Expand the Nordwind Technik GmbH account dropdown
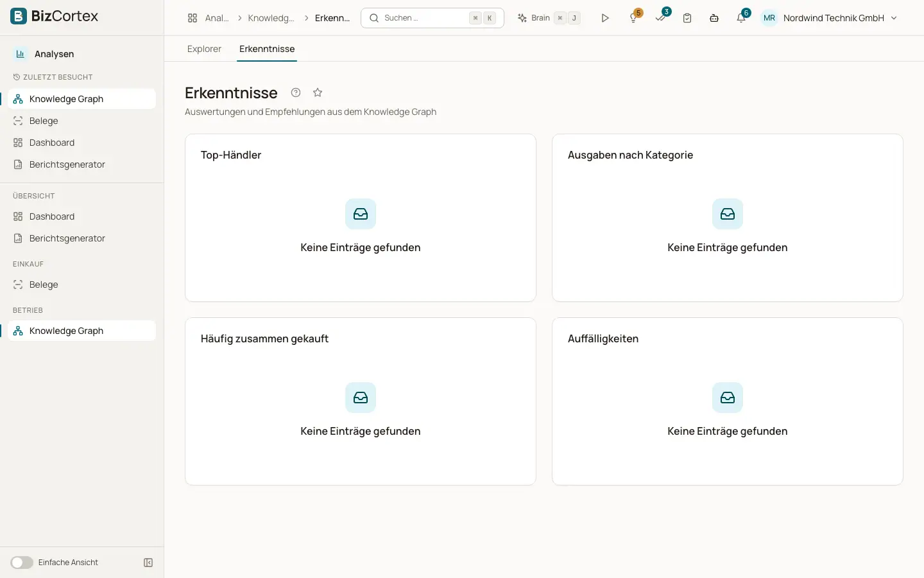Screen dimensions: 924x578 click(x=841, y=18)
